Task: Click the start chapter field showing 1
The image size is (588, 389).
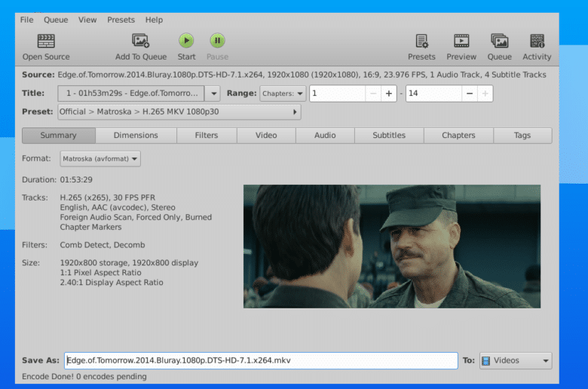Action: (x=337, y=93)
